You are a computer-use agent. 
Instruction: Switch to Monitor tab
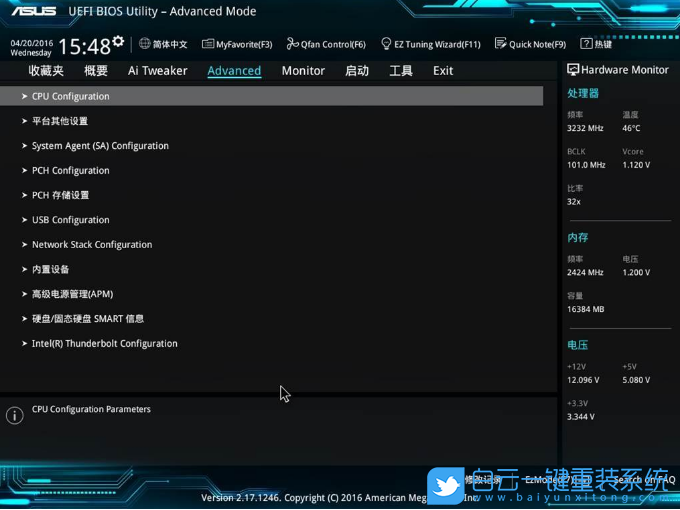click(303, 71)
